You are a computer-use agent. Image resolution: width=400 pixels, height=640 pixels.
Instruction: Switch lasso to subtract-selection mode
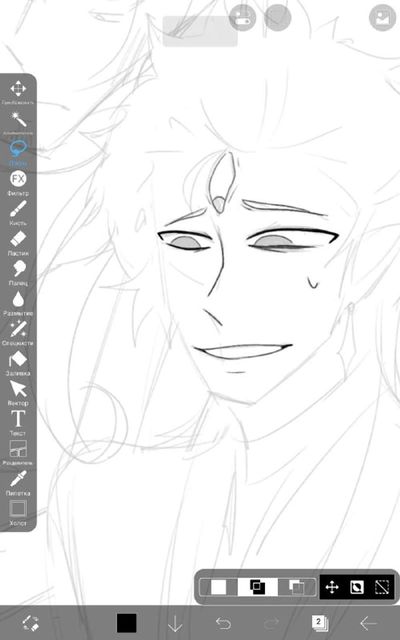click(x=297, y=587)
